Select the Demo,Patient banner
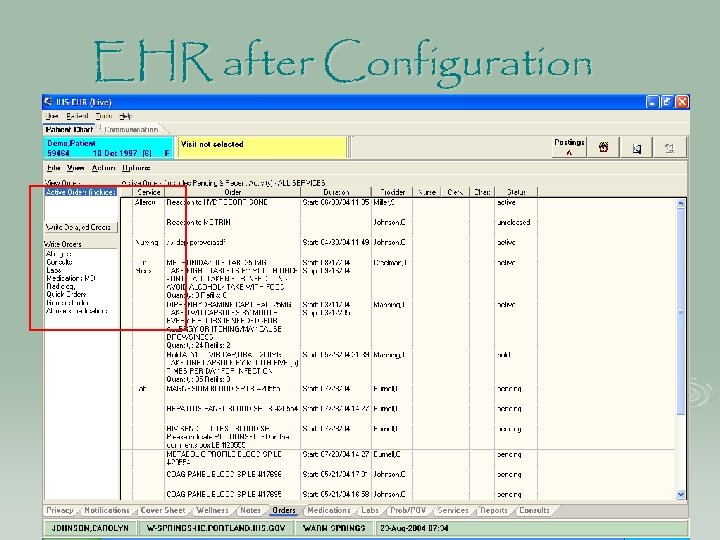720x540 pixels. click(x=109, y=148)
